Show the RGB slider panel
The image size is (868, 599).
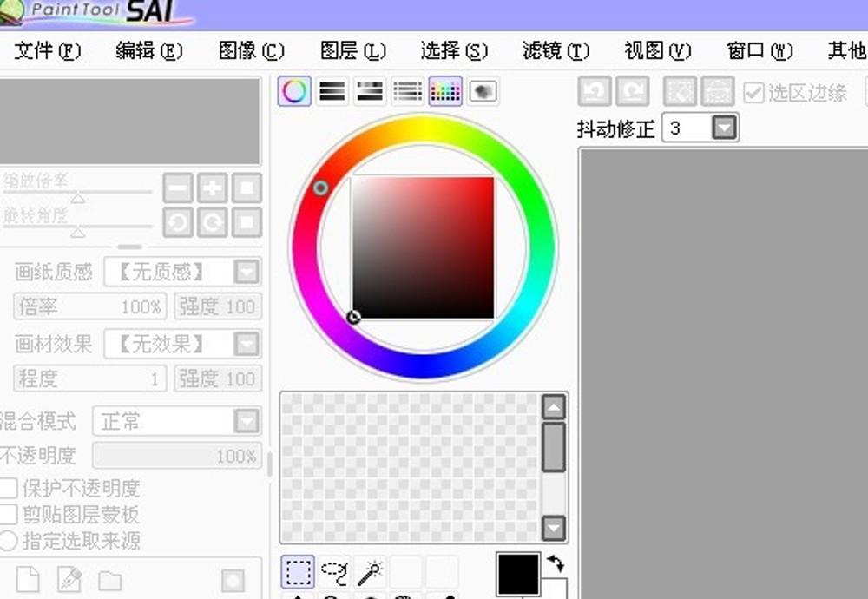(332, 91)
